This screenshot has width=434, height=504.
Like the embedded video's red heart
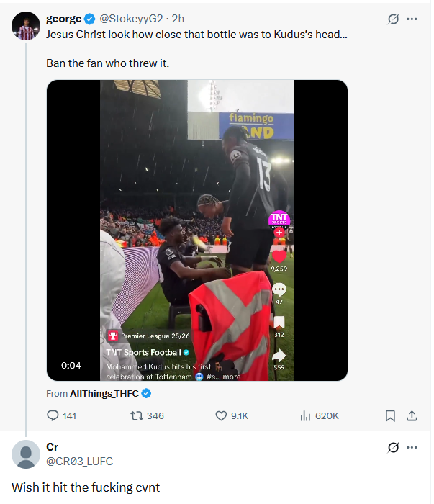tap(279, 256)
